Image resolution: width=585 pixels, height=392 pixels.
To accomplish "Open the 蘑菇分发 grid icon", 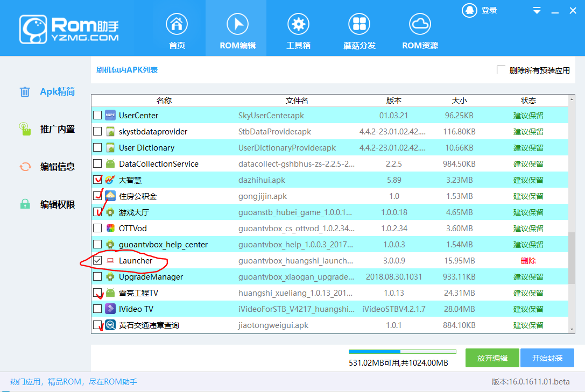I will point(359,24).
